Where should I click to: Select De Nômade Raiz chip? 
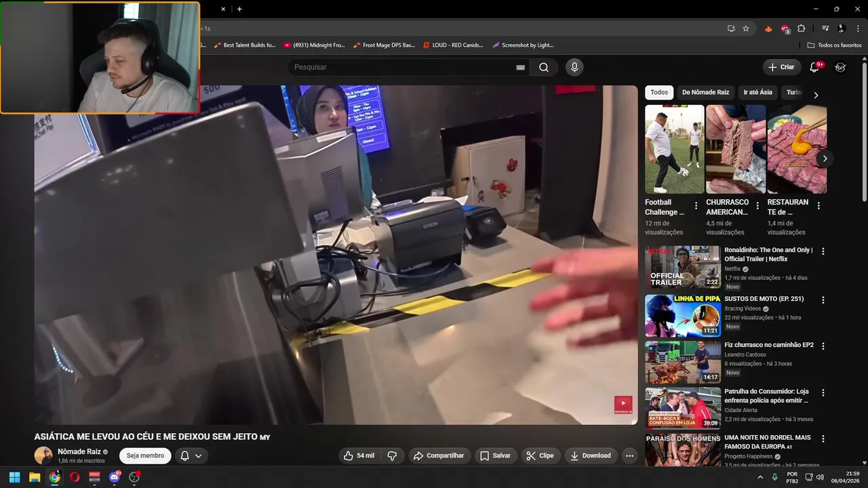point(705,92)
